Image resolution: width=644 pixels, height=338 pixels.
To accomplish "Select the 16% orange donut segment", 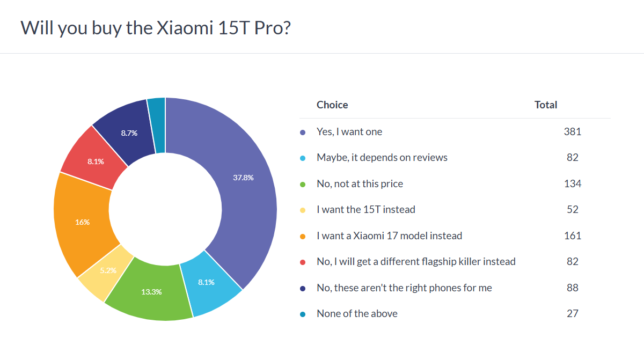I will coord(82,221).
